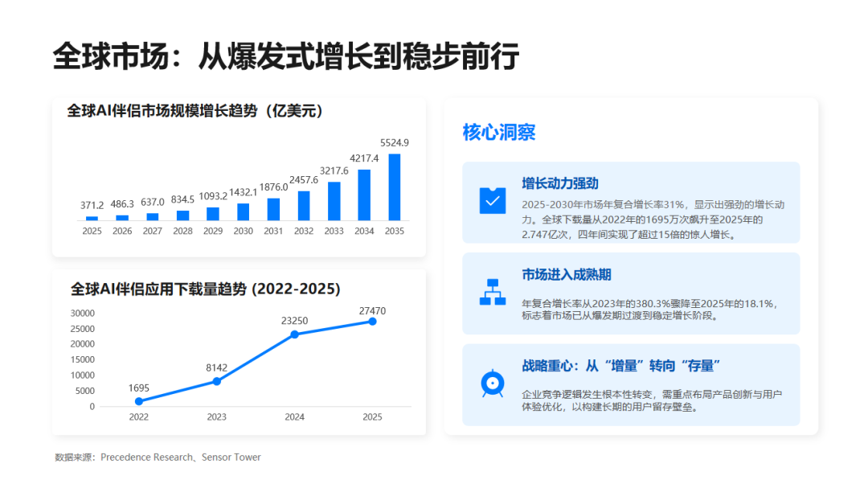Select the 市场进入成熟期 card heading
This screenshot has width=868, height=484.
pos(567,275)
